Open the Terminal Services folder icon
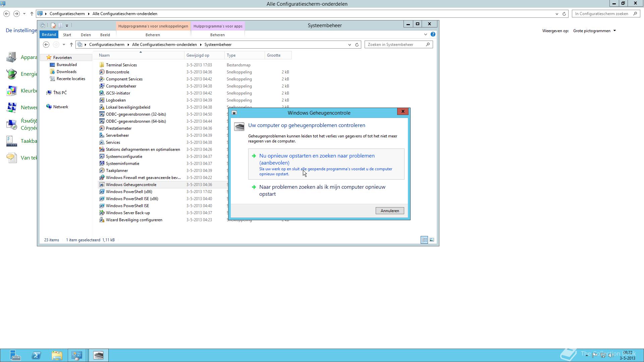The width and height of the screenshot is (644, 362). [102, 65]
